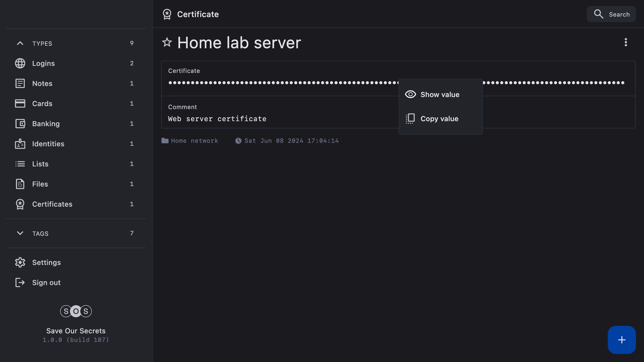Select the Identities badge icon
Viewport: 644px width, 362px height.
(x=20, y=144)
